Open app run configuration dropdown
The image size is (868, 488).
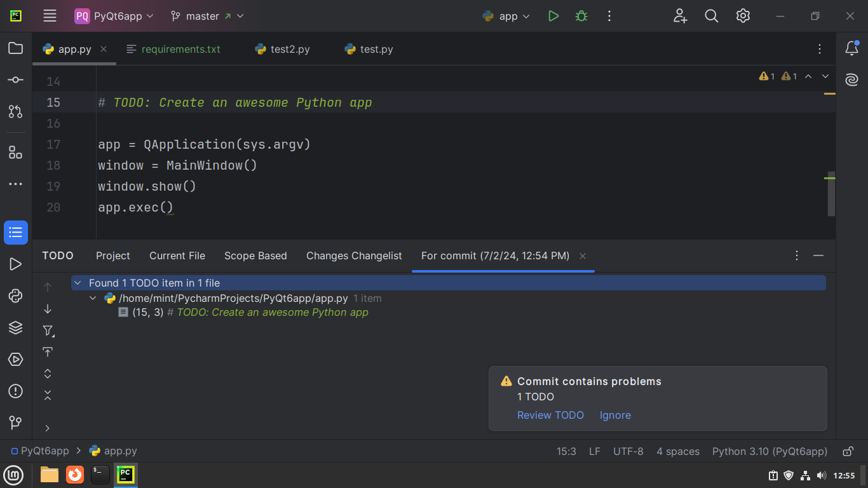[506, 16]
